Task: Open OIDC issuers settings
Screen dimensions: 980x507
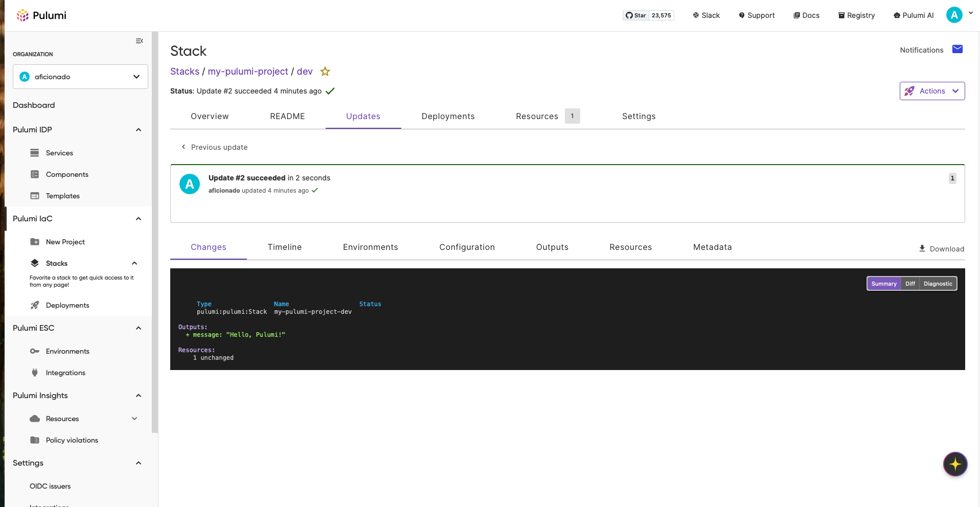Action: [50, 486]
